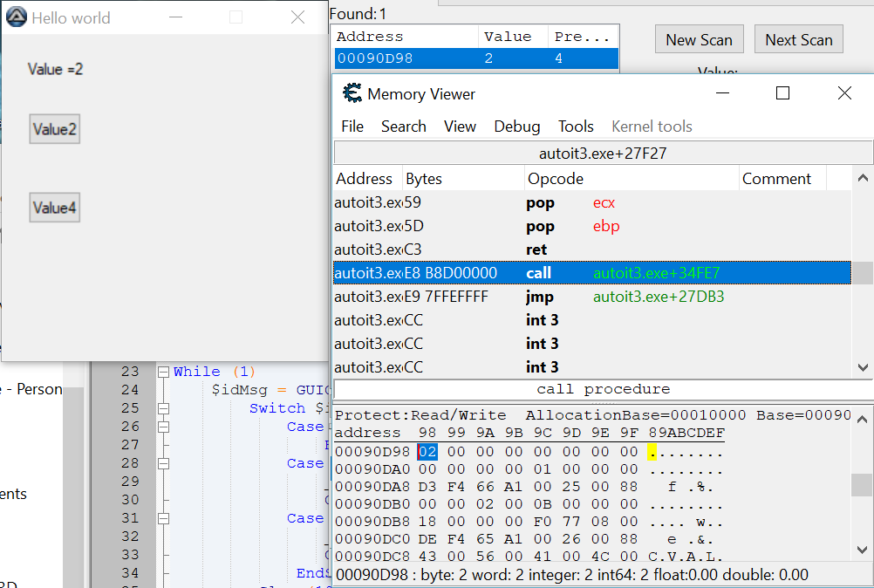Select the call autoit3.exe+34FE7 row
Viewport: 874px width, 588px height.
tap(592, 273)
